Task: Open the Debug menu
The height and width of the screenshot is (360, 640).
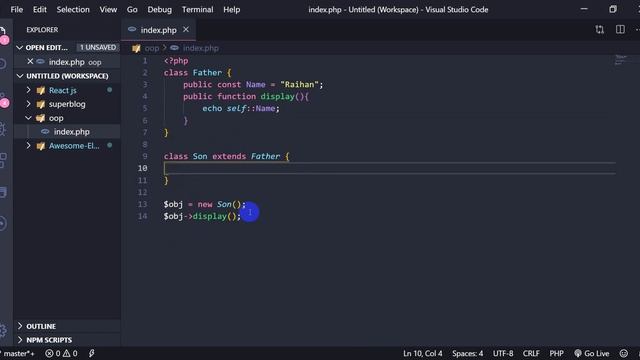Action: 160,9
